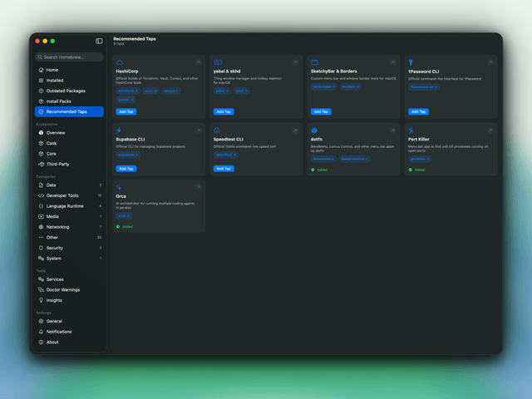
Task: Click the orca package tag
Action: [124, 216]
